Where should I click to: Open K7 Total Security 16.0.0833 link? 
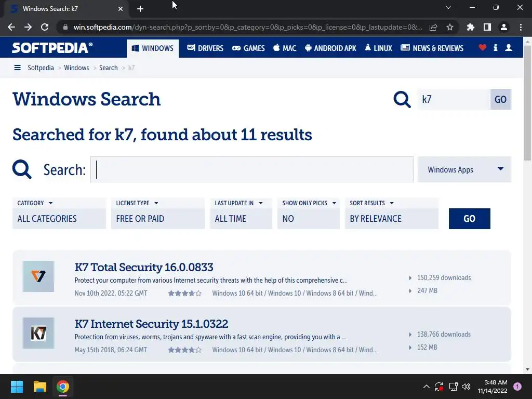pyautogui.click(x=144, y=268)
